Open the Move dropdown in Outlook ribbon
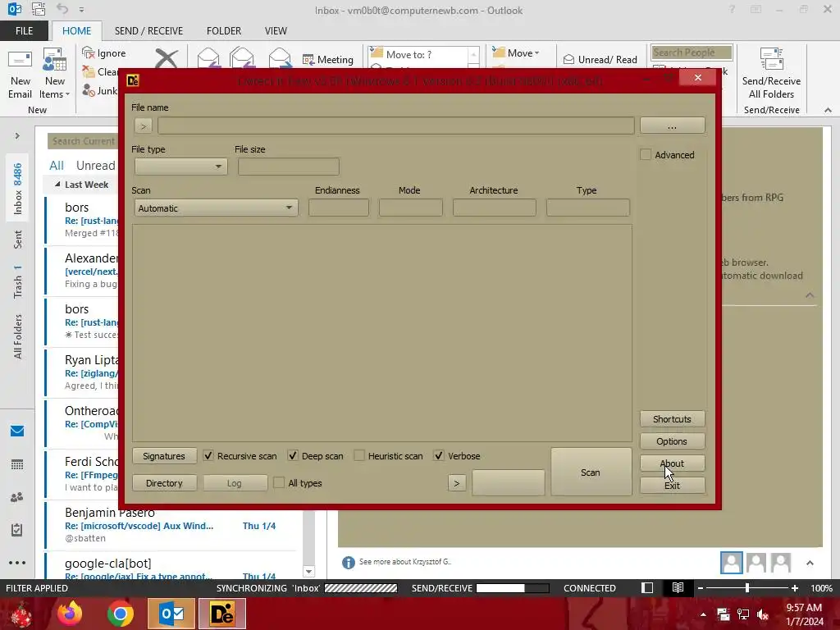Image resolution: width=840 pixels, height=630 pixels. pyautogui.click(x=515, y=52)
